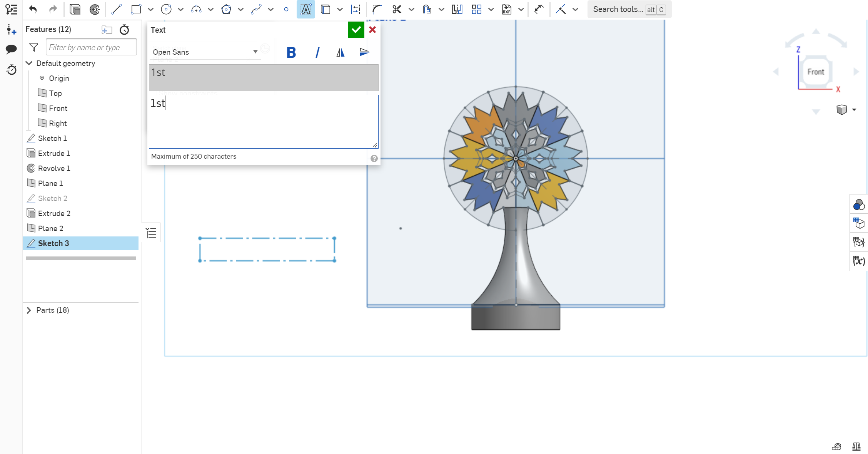Toggle italic text formatting
Screen dimensions: 868x454
pyautogui.click(x=317, y=52)
